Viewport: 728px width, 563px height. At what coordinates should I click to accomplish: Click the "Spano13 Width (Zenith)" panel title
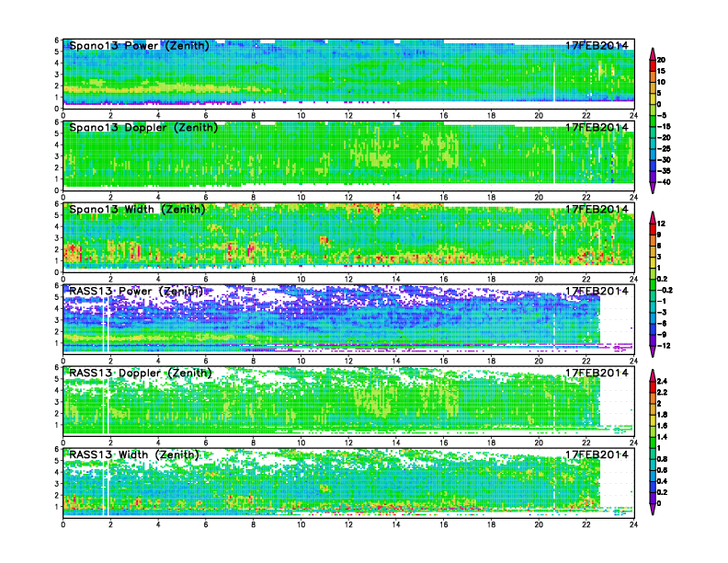pos(137,209)
